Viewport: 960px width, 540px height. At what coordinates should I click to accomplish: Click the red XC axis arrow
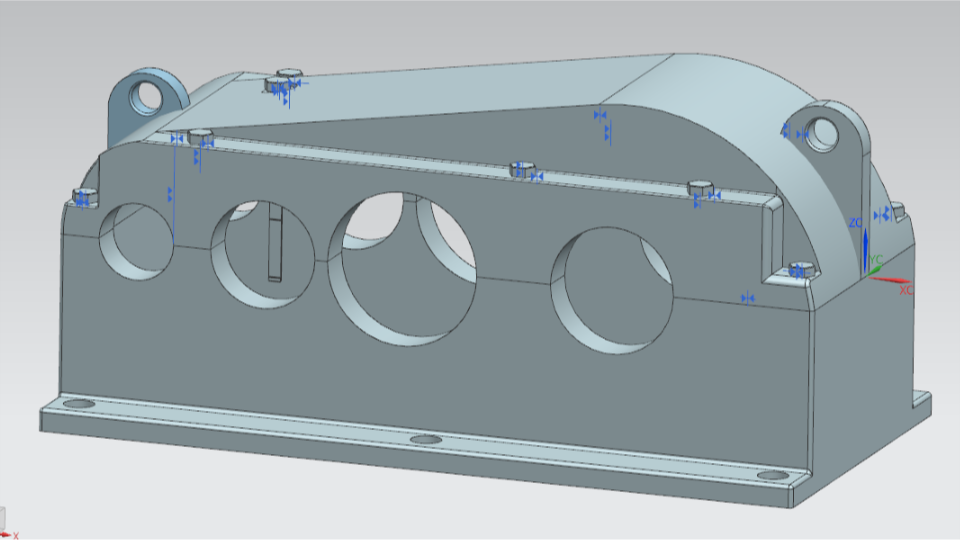(x=889, y=280)
